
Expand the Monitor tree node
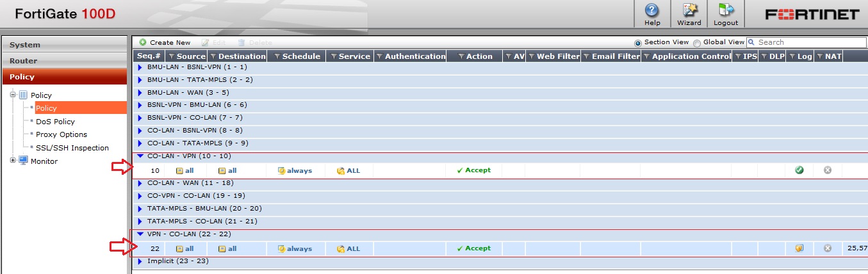[12, 161]
